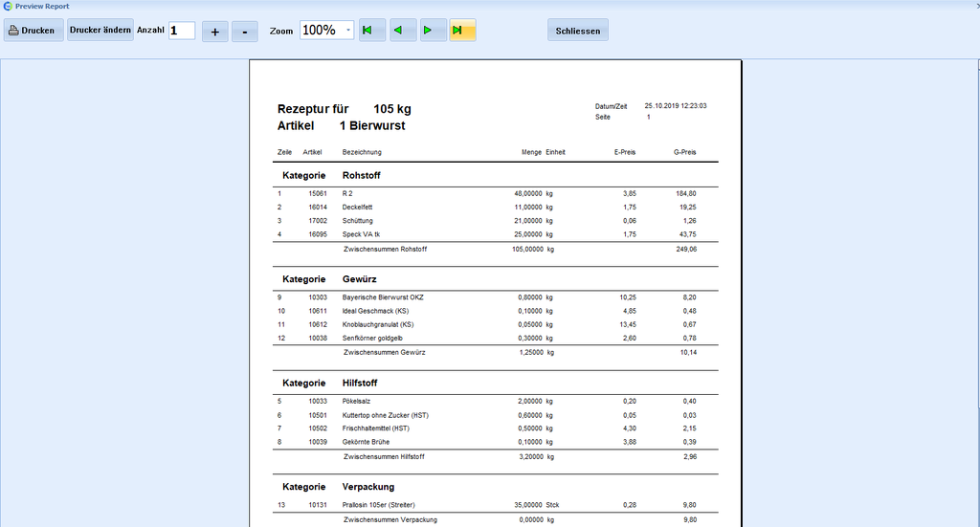The image size is (980, 527).
Task: Select the Kategorie Gewürz heading
Action: (329, 279)
